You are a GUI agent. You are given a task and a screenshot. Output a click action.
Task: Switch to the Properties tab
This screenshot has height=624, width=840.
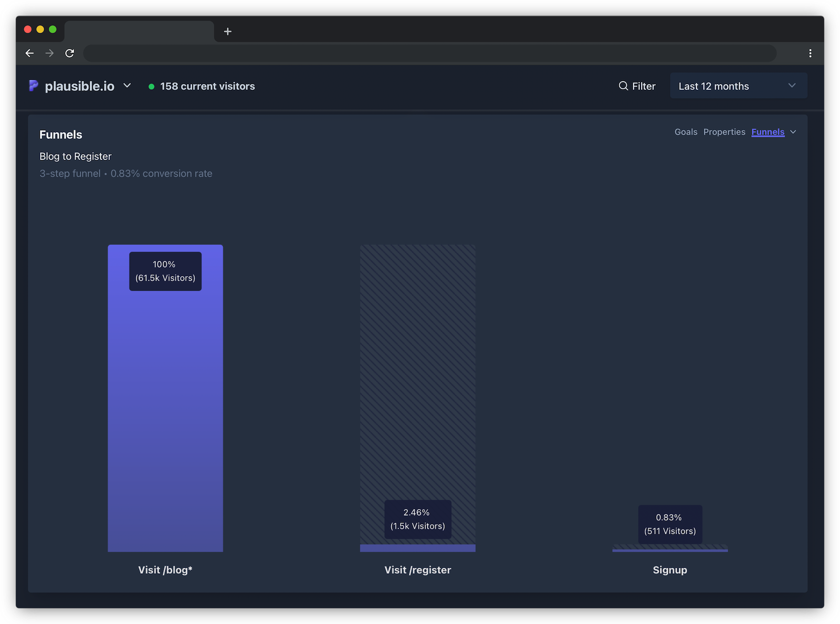point(724,132)
